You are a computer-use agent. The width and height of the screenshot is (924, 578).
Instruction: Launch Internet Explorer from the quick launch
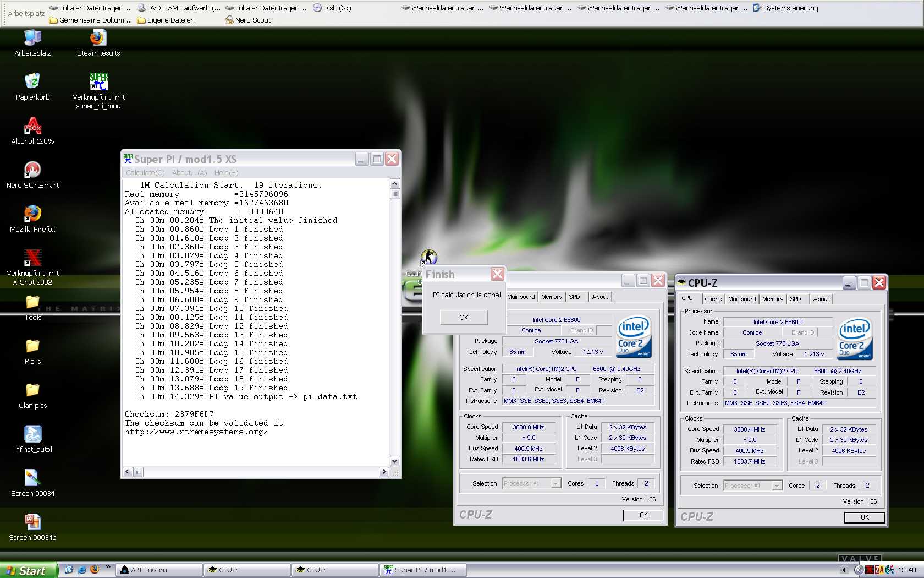pos(81,570)
